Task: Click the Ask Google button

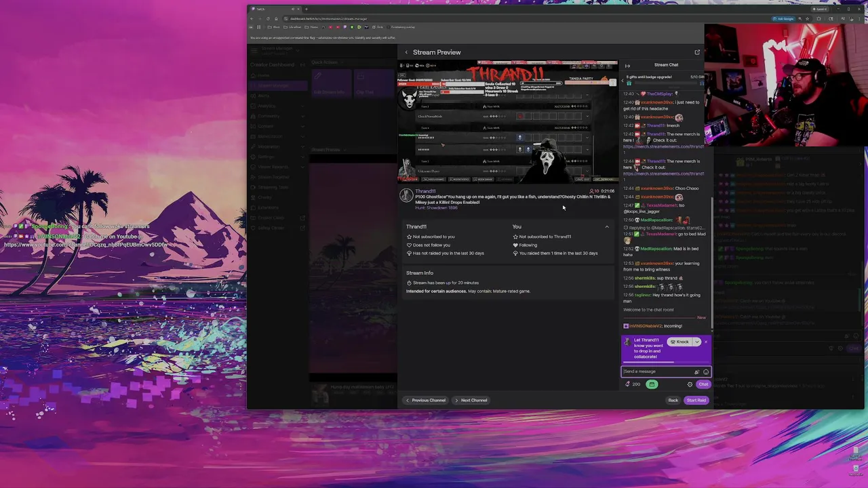Action: (x=785, y=18)
